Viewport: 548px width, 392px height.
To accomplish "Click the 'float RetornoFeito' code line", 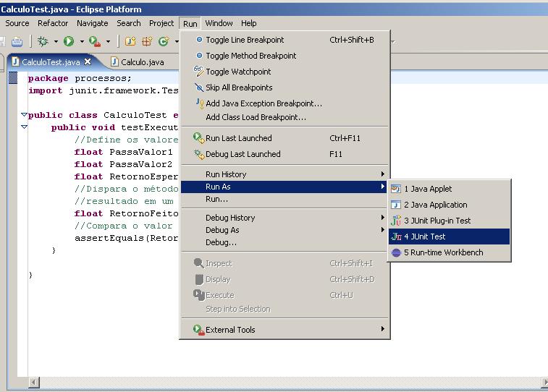I will point(127,213).
